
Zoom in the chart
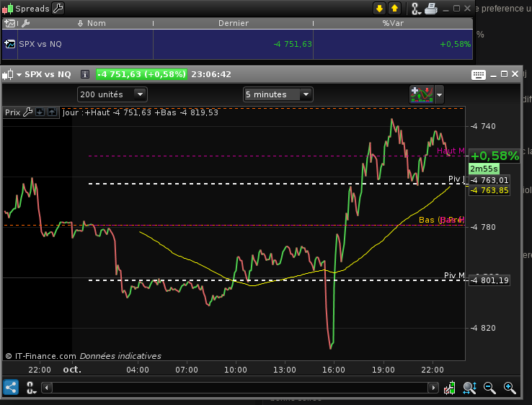(510, 388)
